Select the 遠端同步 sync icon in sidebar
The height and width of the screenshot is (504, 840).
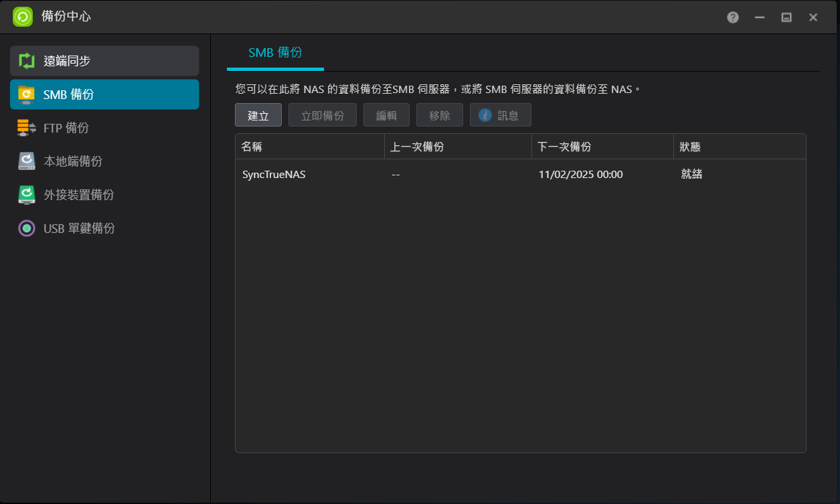pos(27,61)
